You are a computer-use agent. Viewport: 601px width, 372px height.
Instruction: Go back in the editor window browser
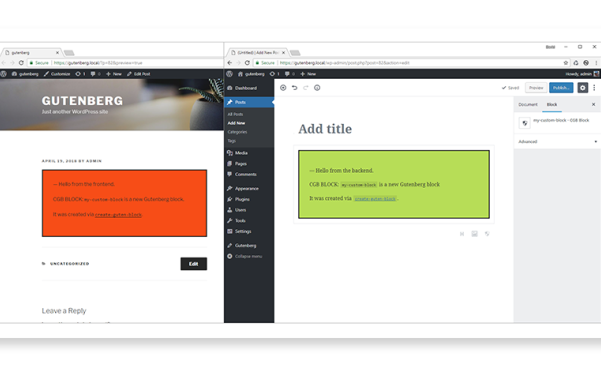pos(230,63)
